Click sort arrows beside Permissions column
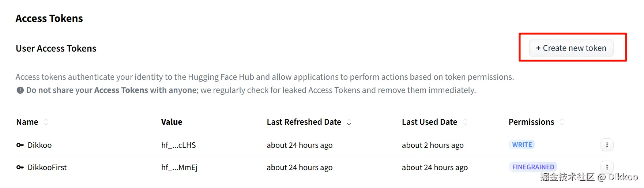644x188 pixels. 562,122
